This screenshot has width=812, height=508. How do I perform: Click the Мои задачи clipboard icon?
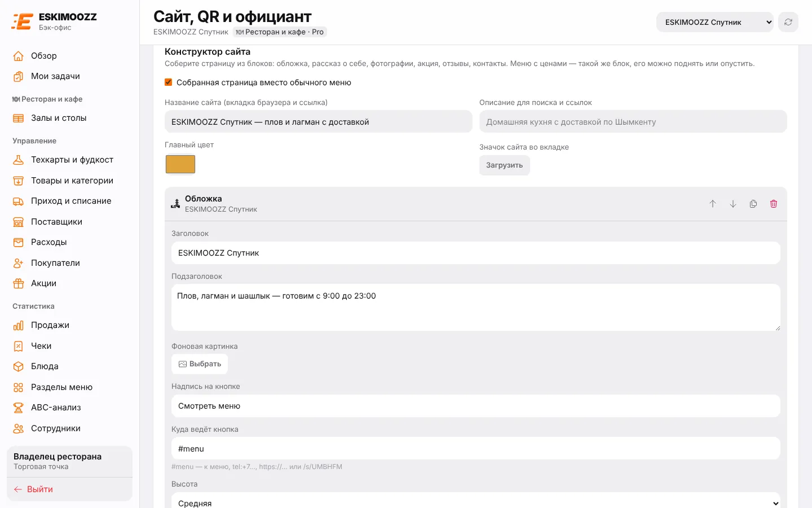pyautogui.click(x=19, y=76)
